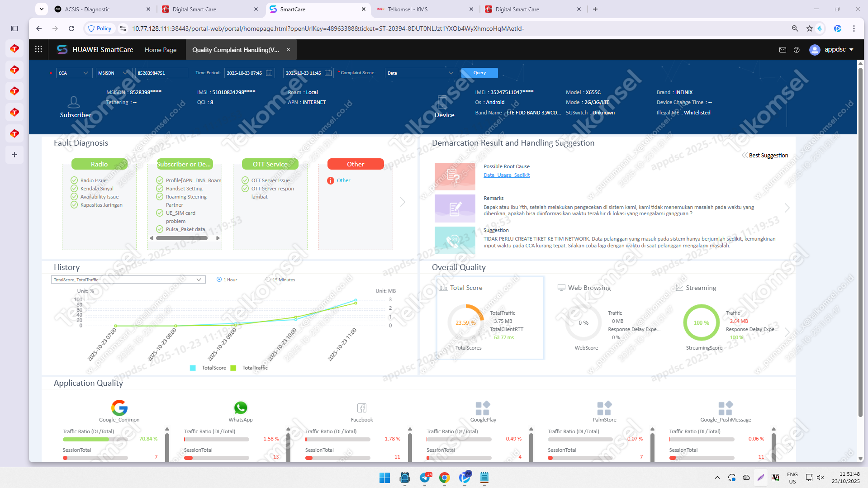Toggle the Availability Issue check item

pos(74,197)
